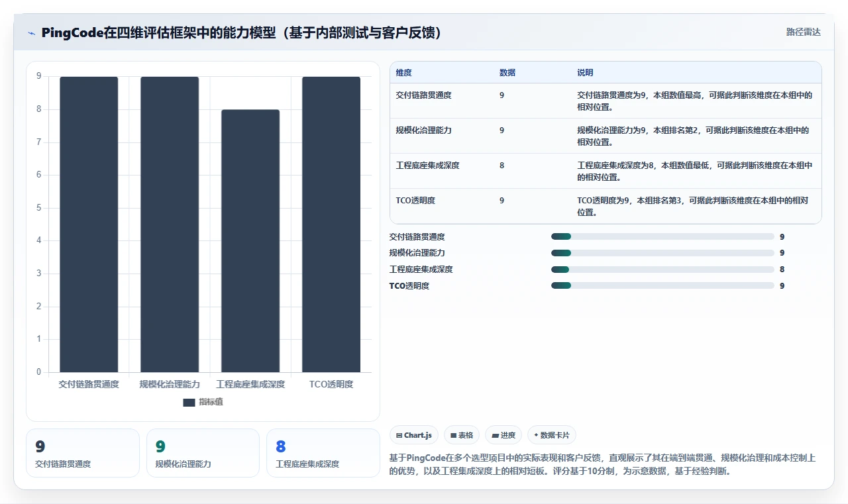Click the Chart.js tag chip
Viewport: 848px width, 504px height.
[414, 435]
